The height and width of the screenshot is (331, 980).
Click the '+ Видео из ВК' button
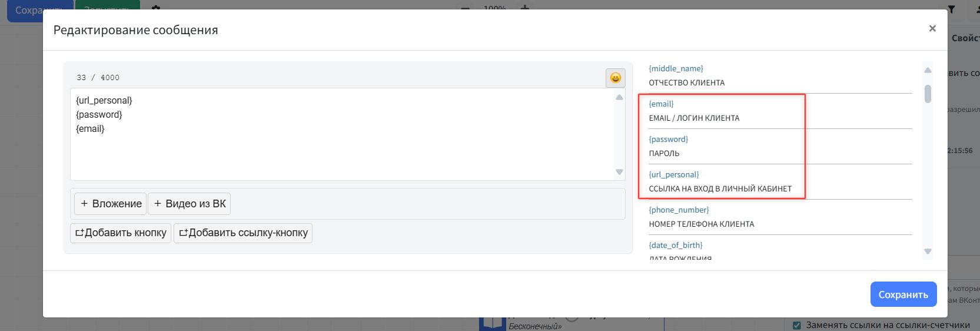click(190, 204)
